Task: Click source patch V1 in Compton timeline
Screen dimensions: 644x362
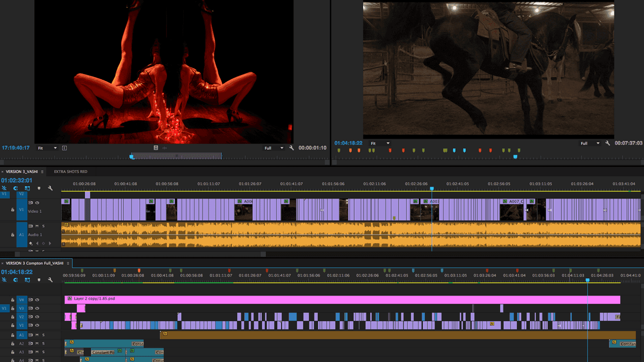Action: click(x=4, y=308)
